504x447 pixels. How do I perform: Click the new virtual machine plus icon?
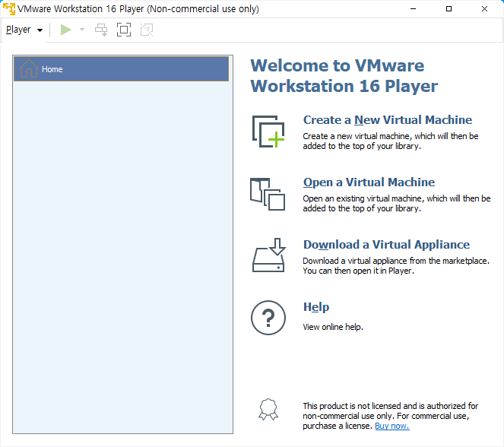[x=268, y=132]
